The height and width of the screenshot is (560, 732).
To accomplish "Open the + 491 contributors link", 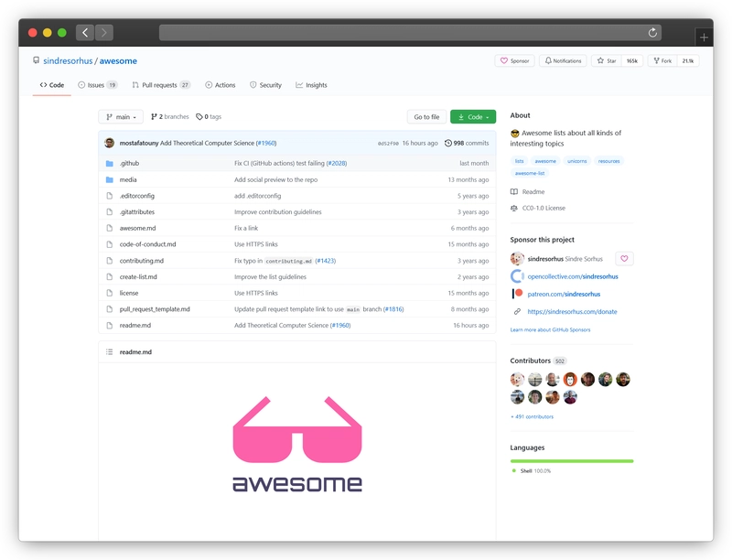I will point(532,416).
